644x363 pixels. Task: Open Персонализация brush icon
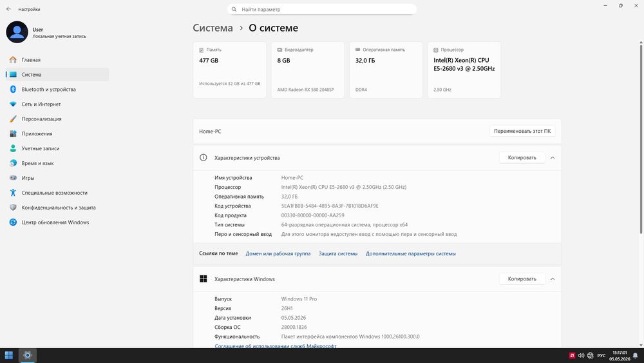tap(13, 119)
